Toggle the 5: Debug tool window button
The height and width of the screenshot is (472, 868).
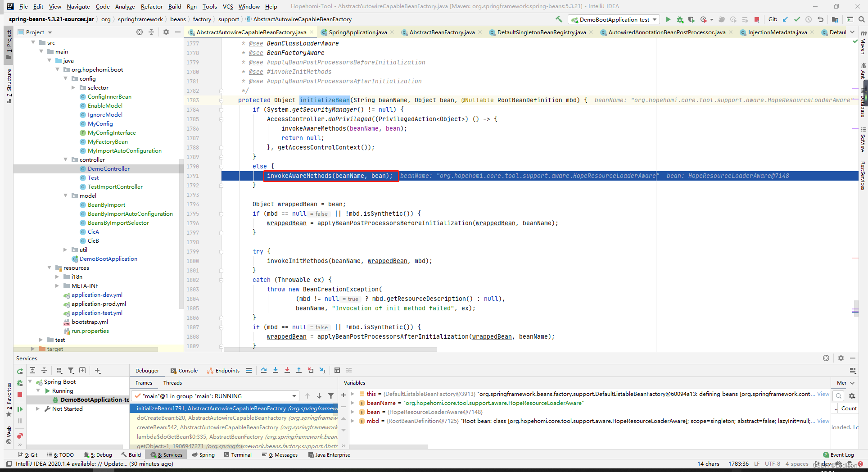98,455
